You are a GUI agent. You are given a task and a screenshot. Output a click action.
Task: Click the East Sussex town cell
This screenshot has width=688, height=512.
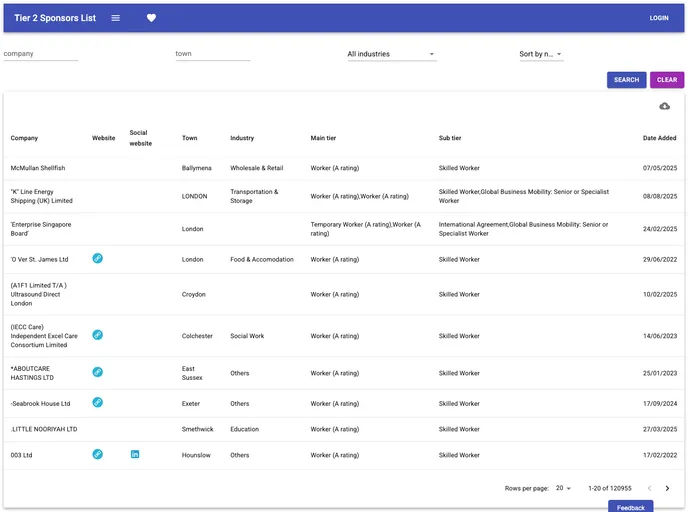tap(192, 373)
